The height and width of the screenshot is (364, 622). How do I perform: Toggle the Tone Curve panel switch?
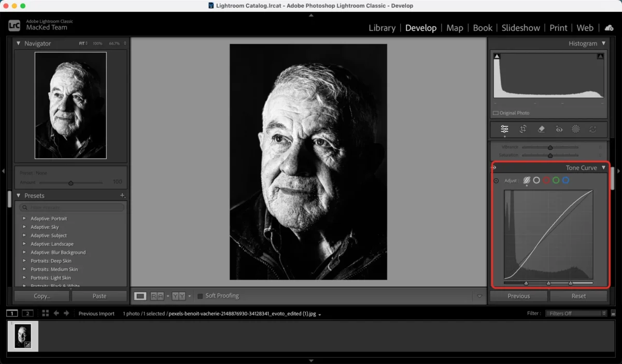tap(493, 167)
